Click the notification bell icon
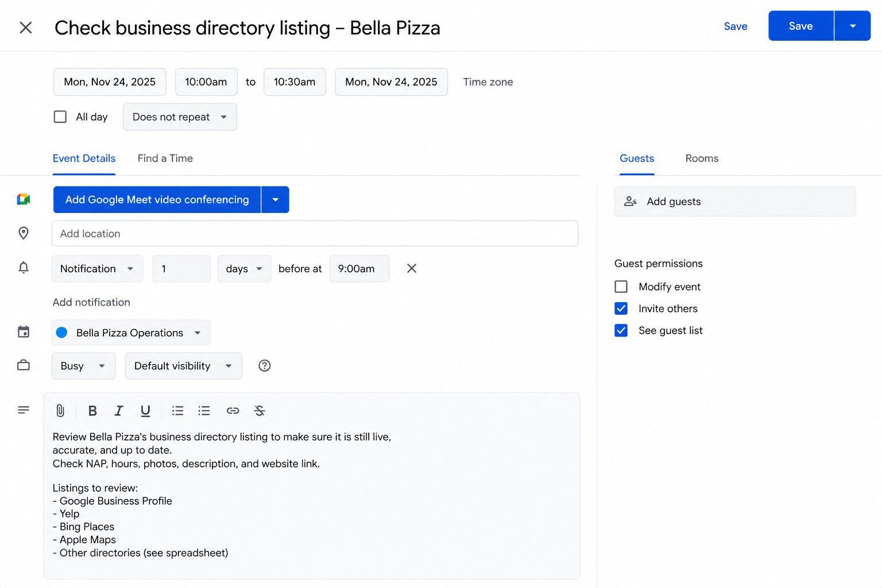The width and height of the screenshot is (882, 588). pyautogui.click(x=24, y=268)
